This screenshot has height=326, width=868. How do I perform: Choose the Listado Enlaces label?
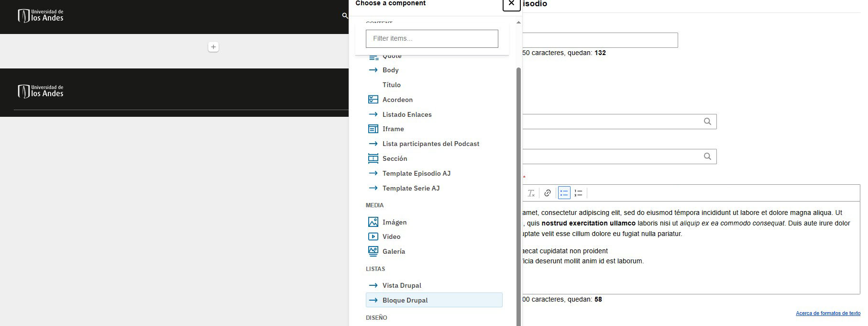[x=407, y=114]
